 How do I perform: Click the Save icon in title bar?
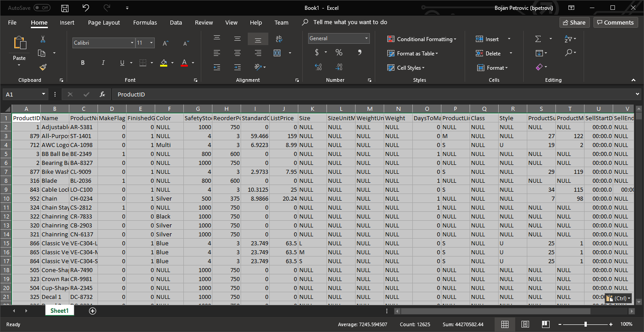pos(65,8)
